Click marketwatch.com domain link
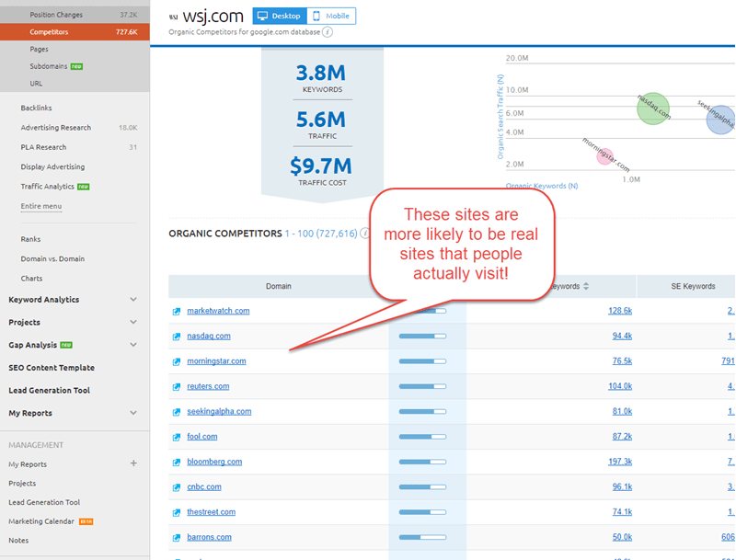The image size is (736, 560). click(x=218, y=311)
